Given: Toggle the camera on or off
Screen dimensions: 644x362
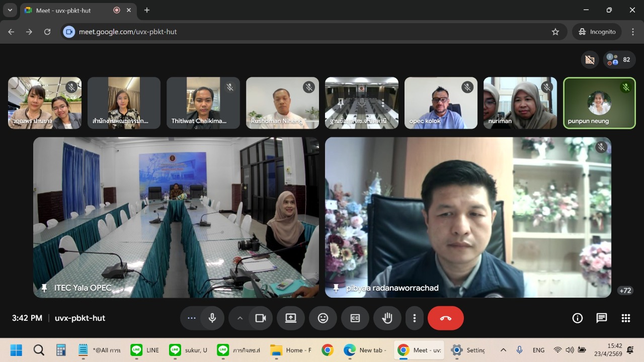Looking at the screenshot, I should coord(260,318).
